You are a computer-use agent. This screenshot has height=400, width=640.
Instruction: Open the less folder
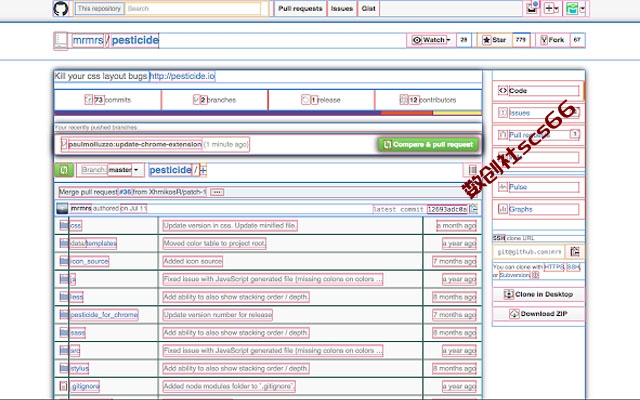(76, 297)
